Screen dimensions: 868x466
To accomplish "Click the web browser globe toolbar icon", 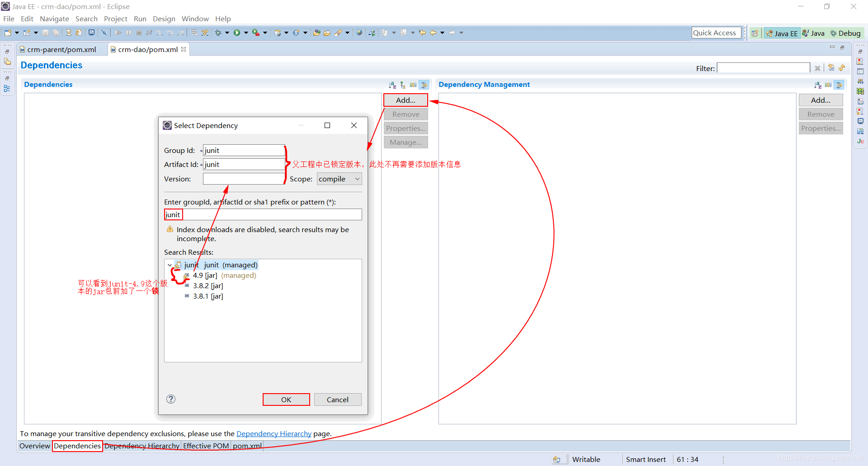I will [x=359, y=33].
